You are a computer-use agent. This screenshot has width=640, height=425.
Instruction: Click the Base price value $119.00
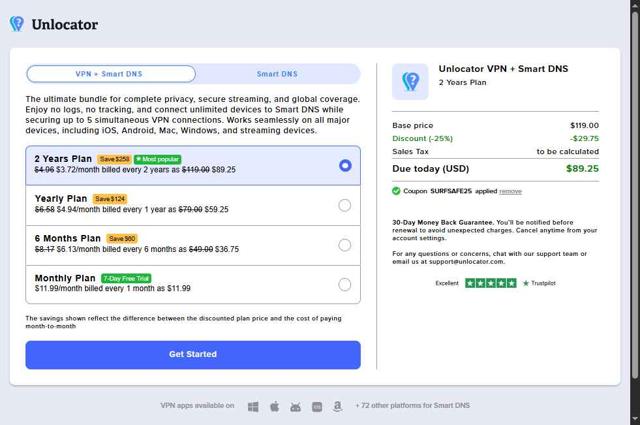584,125
